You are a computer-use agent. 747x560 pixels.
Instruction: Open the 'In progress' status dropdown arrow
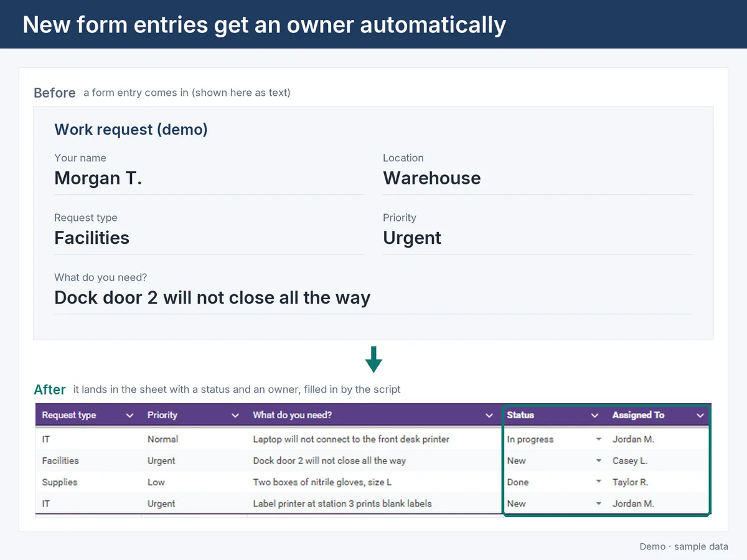click(599, 439)
